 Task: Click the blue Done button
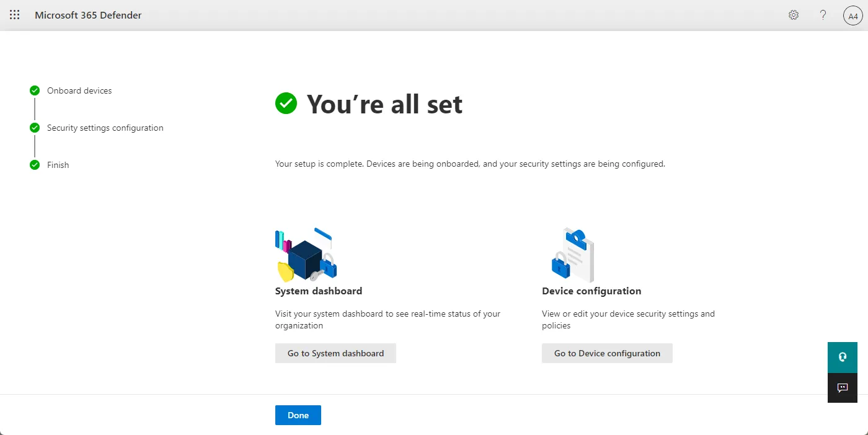[298, 415]
